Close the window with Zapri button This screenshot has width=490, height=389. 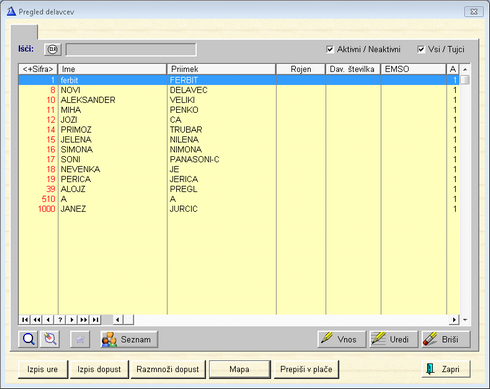tap(446, 369)
